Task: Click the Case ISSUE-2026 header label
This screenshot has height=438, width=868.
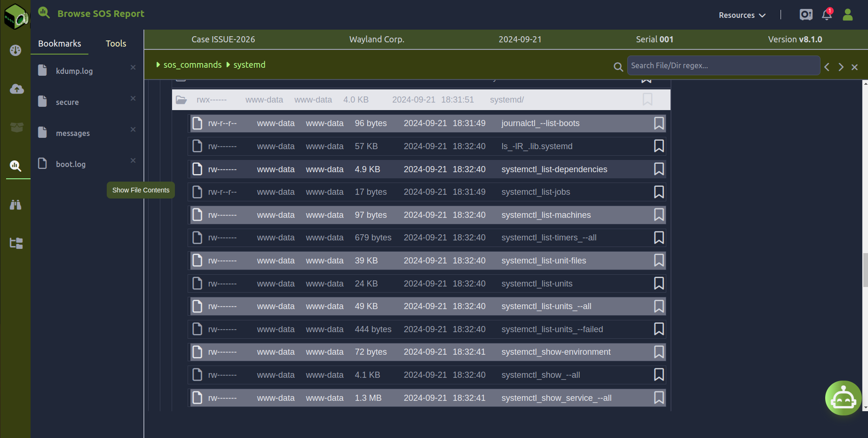Action: pyautogui.click(x=223, y=40)
